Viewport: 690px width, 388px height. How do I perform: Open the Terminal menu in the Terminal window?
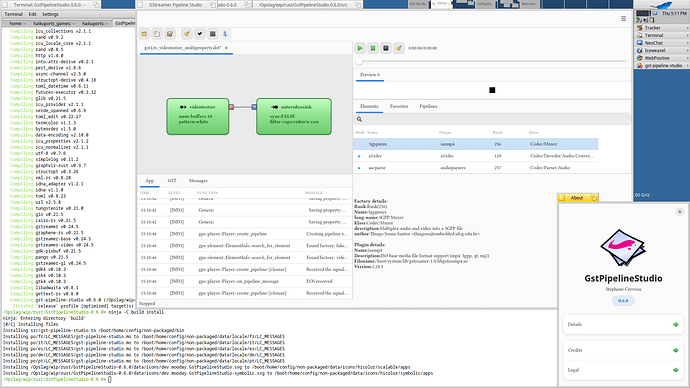(x=13, y=14)
